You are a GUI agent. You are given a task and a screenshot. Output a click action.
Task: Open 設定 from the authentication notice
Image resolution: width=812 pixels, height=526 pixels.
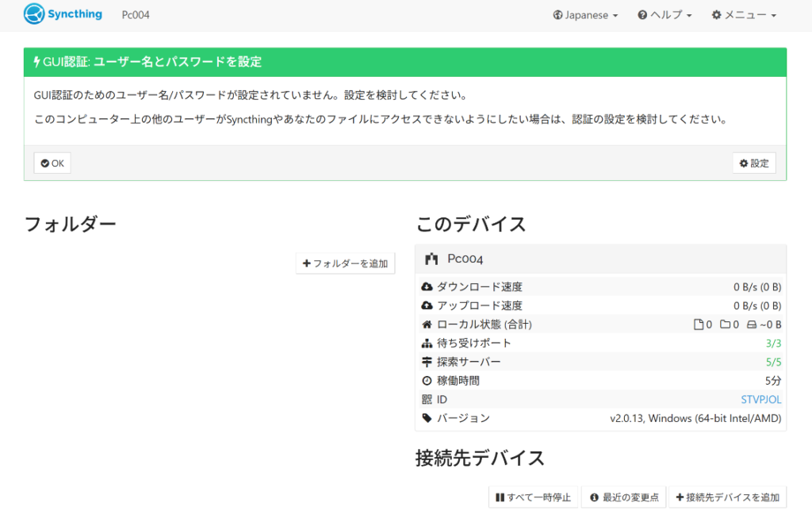pyautogui.click(x=754, y=163)
